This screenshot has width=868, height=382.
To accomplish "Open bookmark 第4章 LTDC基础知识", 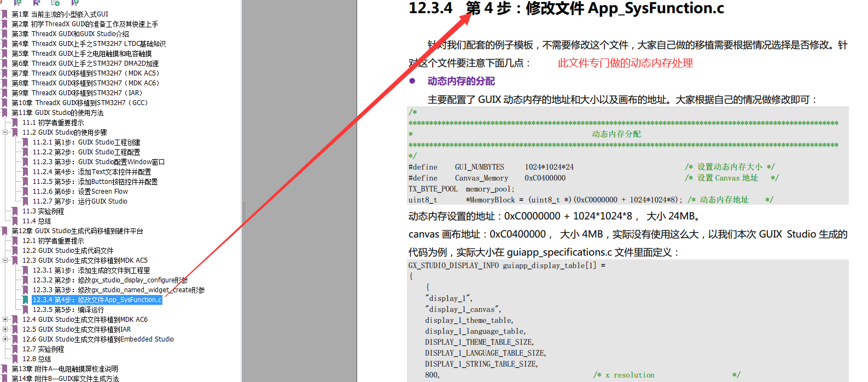I will 89,44.
